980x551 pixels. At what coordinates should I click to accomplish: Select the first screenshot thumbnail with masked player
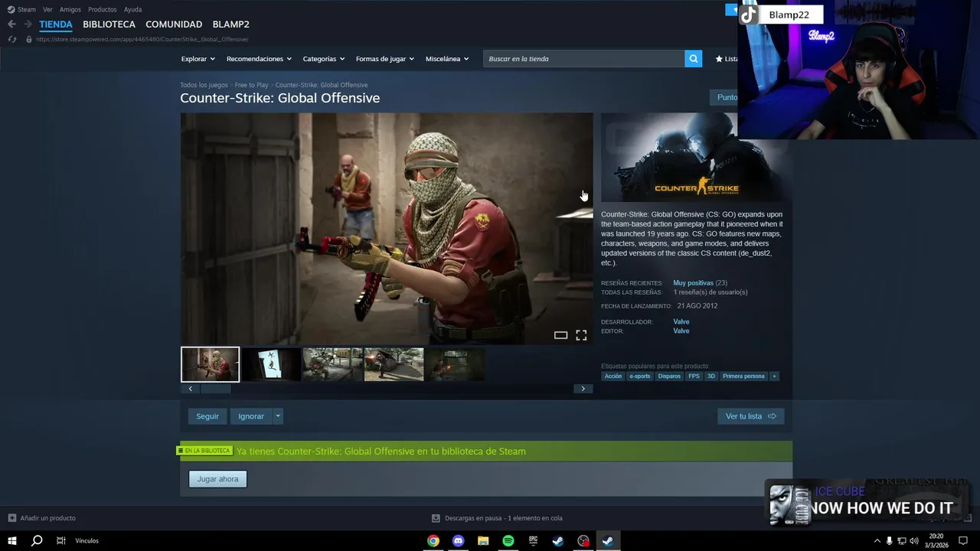pos(210,364)
